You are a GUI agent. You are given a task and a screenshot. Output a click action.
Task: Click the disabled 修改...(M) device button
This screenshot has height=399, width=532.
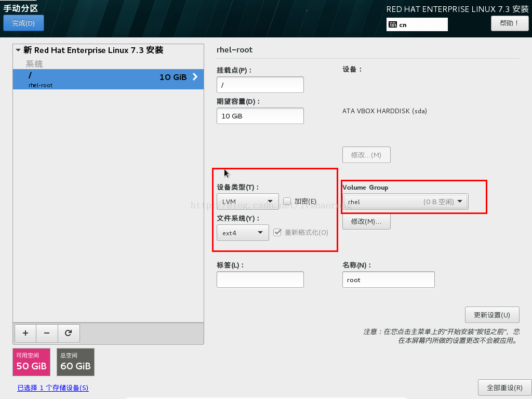click(x=366, y=155)
